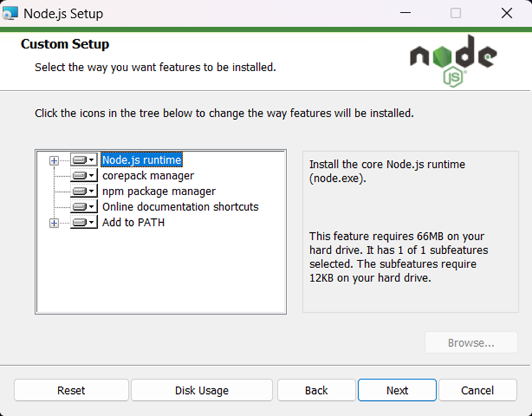
Task: Open the Disk Usage dialog
Action: pos(202,390)
